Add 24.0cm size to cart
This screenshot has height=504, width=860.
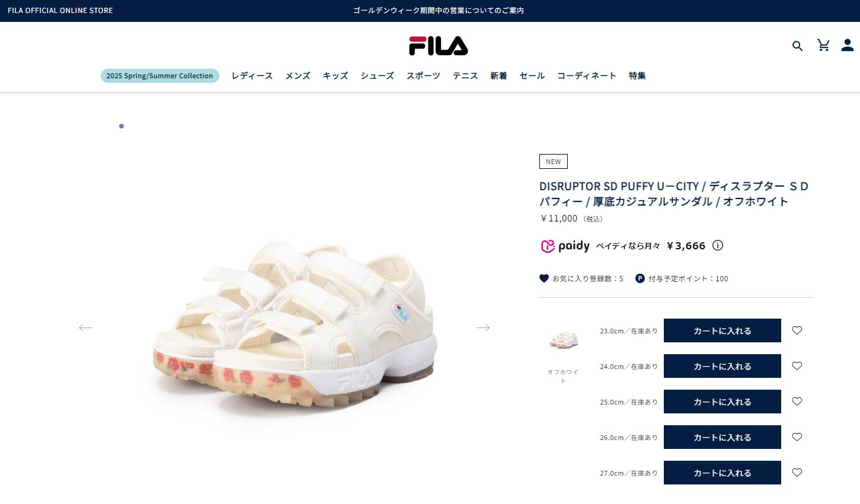pos(722,366)
